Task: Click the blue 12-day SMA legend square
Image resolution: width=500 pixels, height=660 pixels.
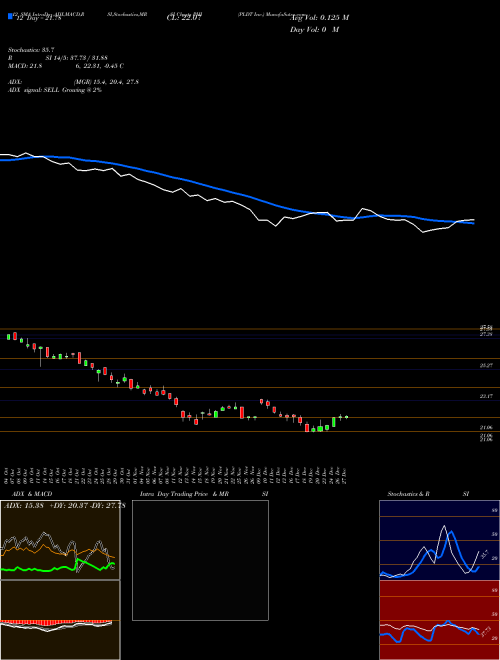Action: (10, 17)
